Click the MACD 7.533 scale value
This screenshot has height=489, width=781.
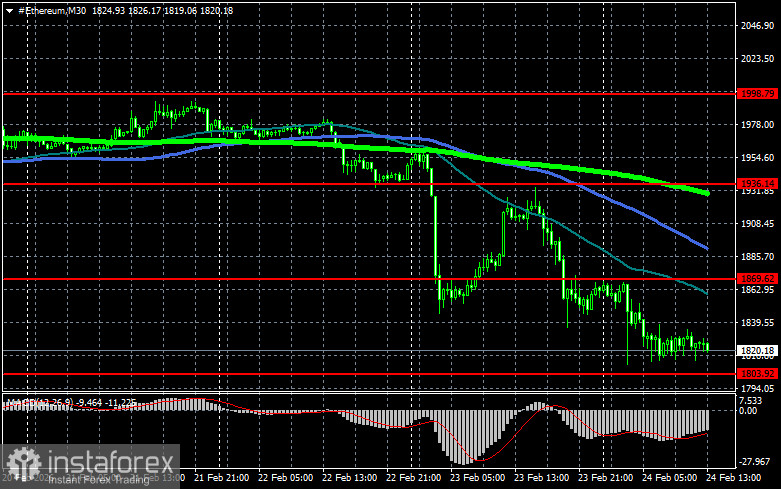(x=750, y=401)
